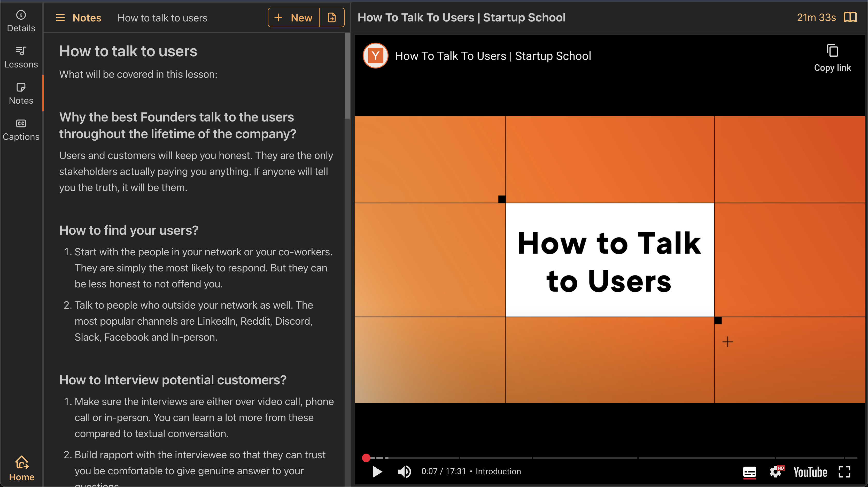This screenshot has height=487, width=868.
Task: Mute the video volume
Action: coord(404,471)
